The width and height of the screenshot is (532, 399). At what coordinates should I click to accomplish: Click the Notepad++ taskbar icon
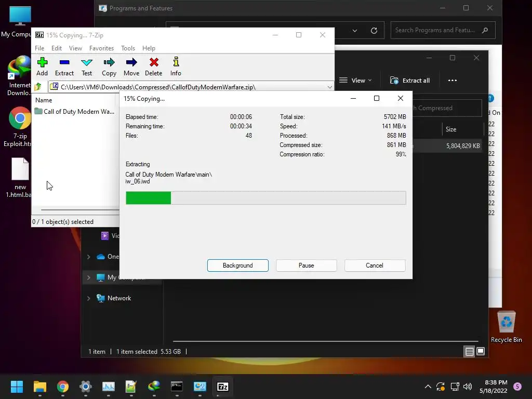131,387
